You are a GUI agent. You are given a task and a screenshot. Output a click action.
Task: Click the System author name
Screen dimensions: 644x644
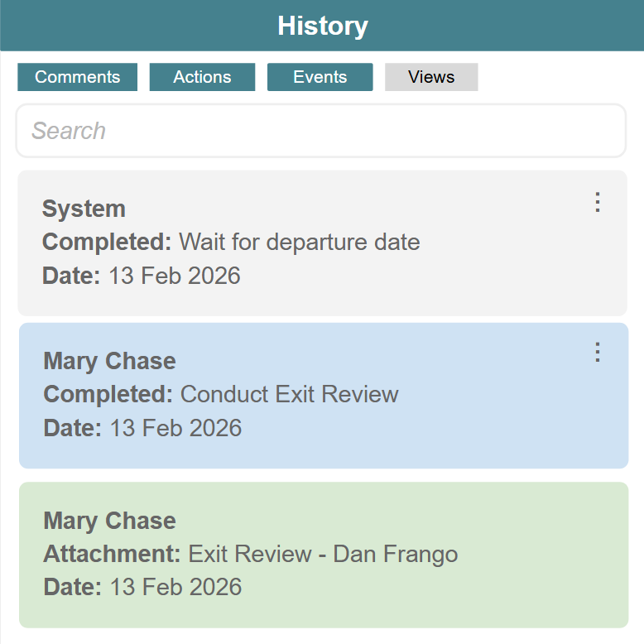click(x=84, y=209)
